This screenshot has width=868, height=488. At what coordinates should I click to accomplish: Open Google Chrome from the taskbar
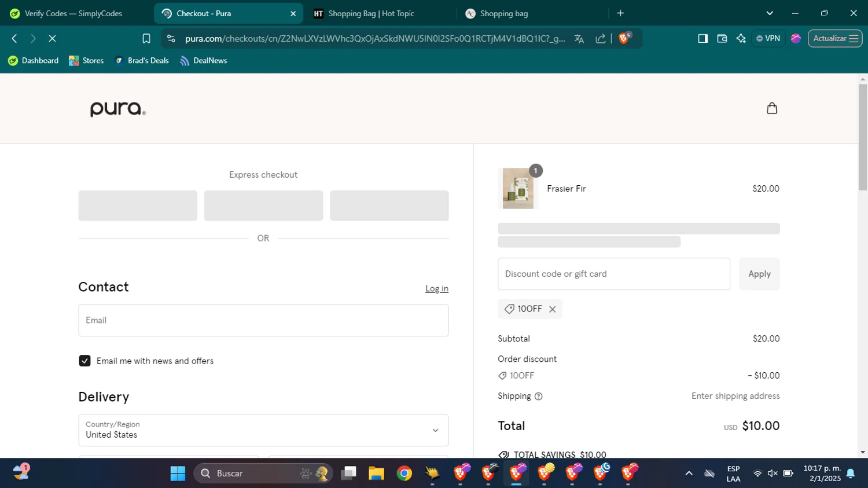point(404,474)
